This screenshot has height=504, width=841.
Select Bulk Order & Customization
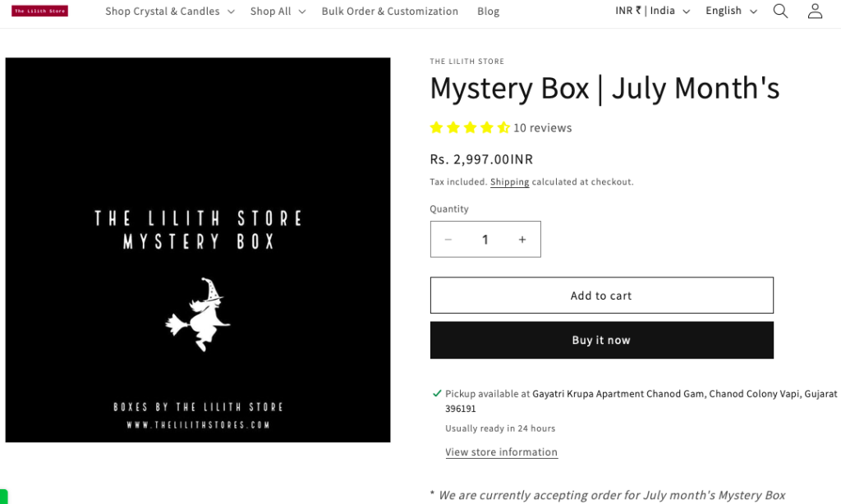pyautogui.click(x=389, y=11)
